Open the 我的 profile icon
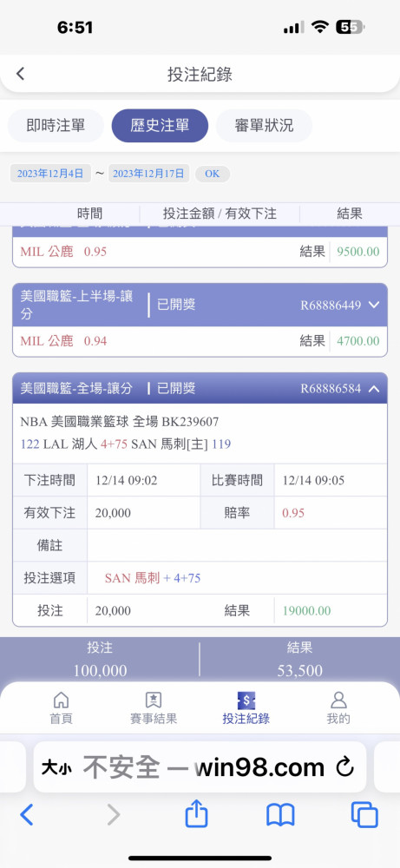 click(x=338, y=700)
